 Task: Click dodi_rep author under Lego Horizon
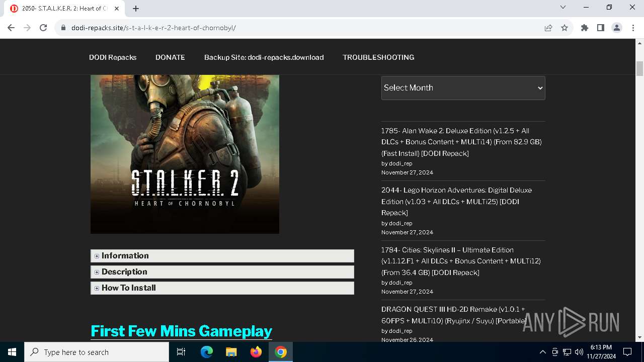tap(400, 223)
